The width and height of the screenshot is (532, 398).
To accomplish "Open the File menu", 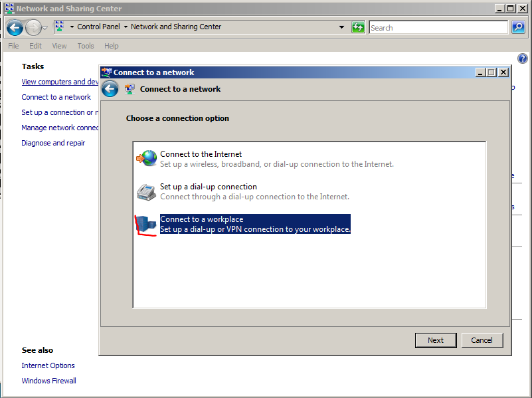I will (x=13, y=46).
